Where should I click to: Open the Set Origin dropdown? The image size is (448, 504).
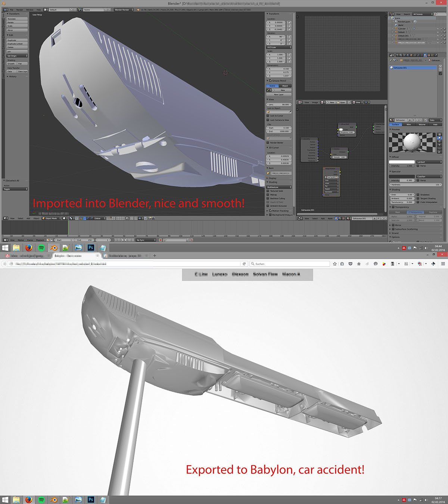tap(17, 56)
